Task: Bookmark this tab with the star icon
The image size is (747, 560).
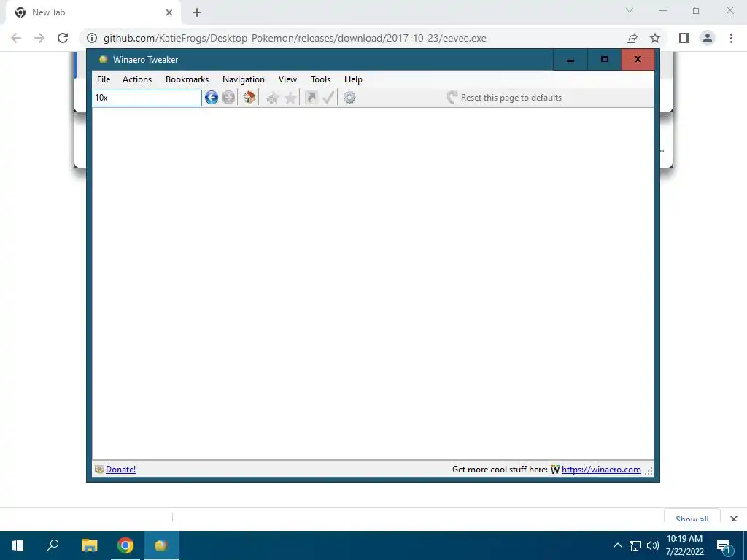Action: pos(655,38)
